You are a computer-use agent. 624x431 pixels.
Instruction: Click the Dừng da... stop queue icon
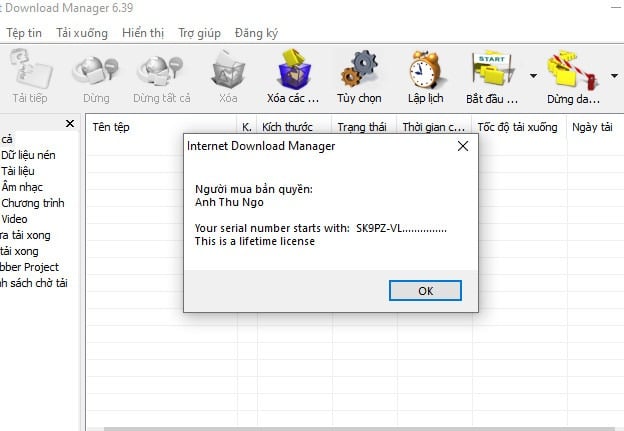(572, 68)
